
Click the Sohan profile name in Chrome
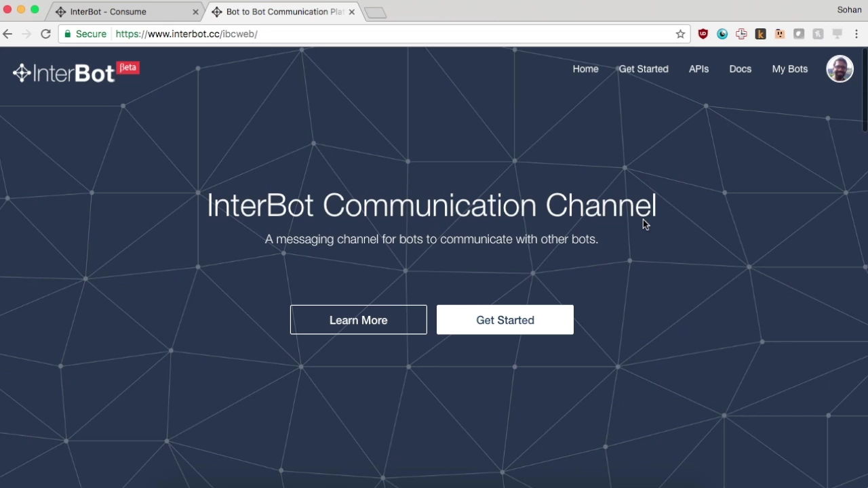pos(849,9)
